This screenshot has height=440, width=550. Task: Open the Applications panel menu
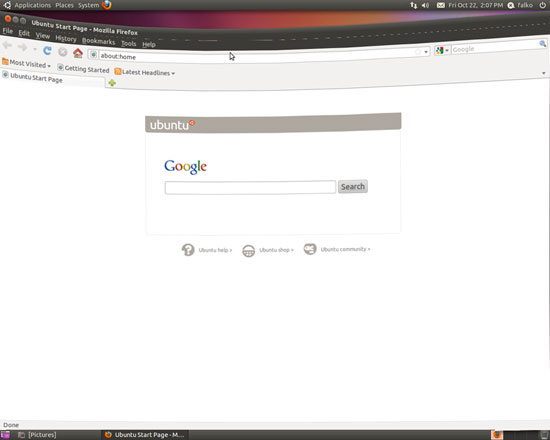(x=33, y=5)
